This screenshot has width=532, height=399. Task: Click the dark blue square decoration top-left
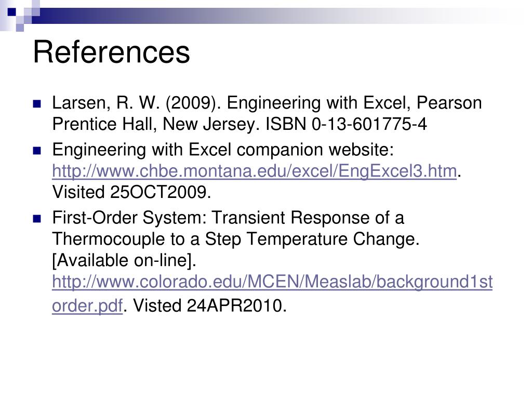[11, 12]
